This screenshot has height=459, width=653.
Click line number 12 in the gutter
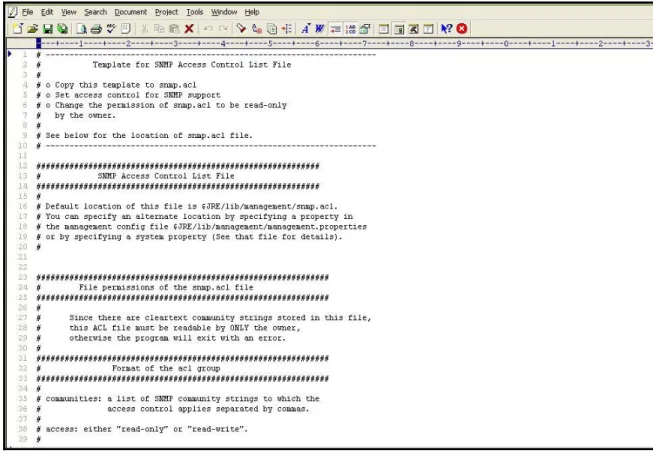[x=22, y=166]
